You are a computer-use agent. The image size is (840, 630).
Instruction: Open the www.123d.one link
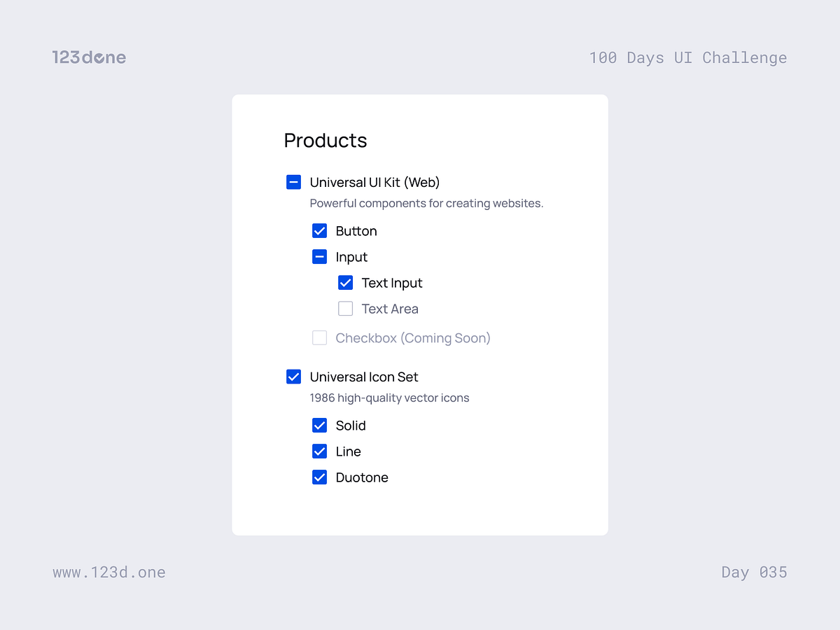point(109,572)
